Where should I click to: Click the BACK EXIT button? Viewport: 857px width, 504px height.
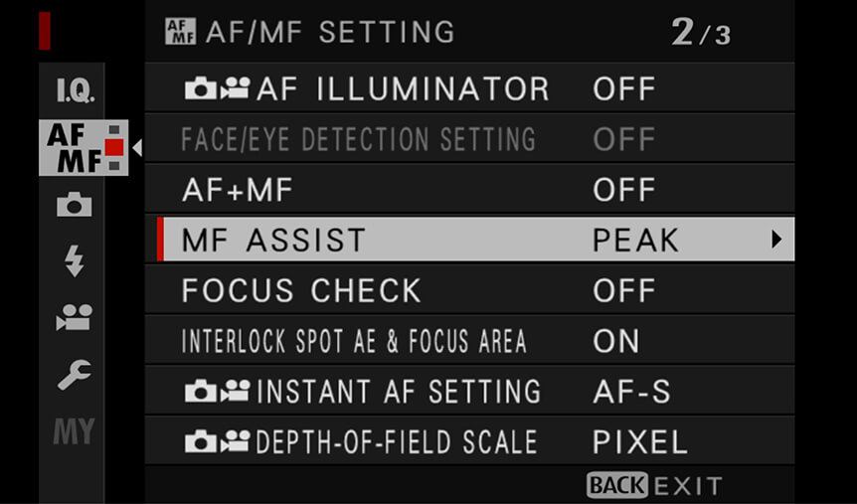[654, 485]
